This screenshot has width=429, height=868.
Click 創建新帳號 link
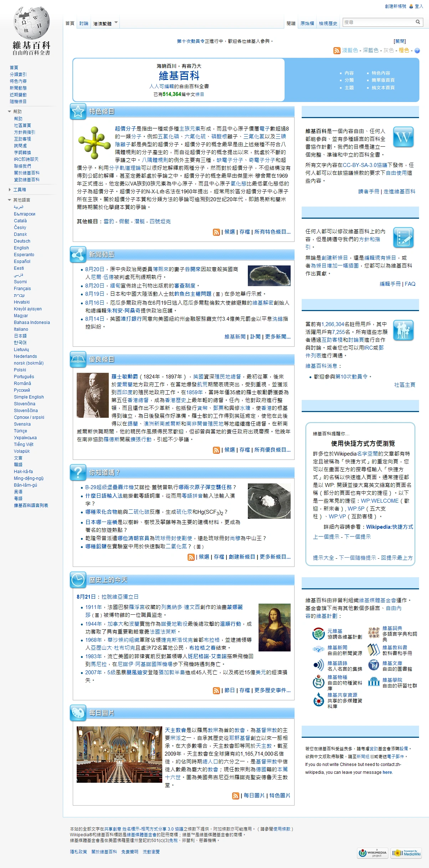[395, 6]
